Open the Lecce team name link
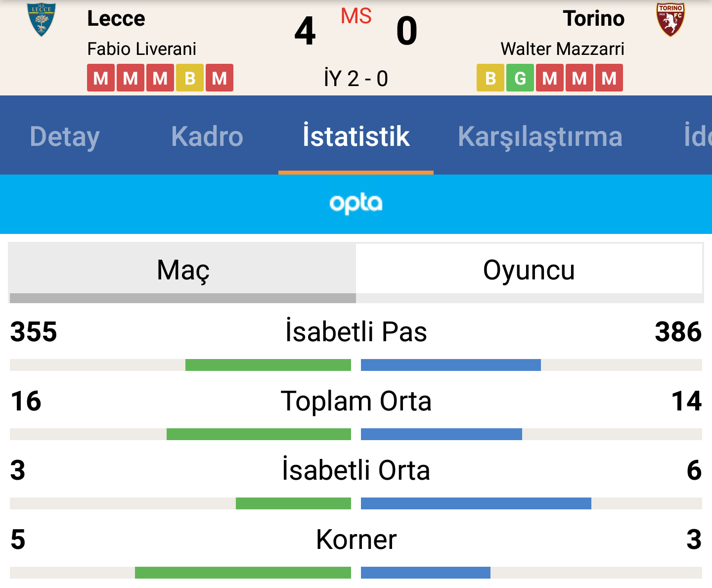 (116, 18)
